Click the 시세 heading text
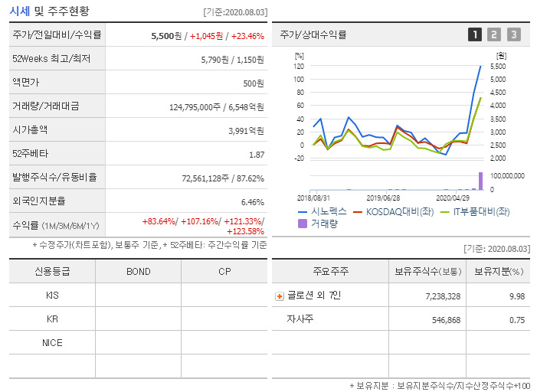Viewport: 537px width, 392px height. pyautogui.click(x=20, y=11)
